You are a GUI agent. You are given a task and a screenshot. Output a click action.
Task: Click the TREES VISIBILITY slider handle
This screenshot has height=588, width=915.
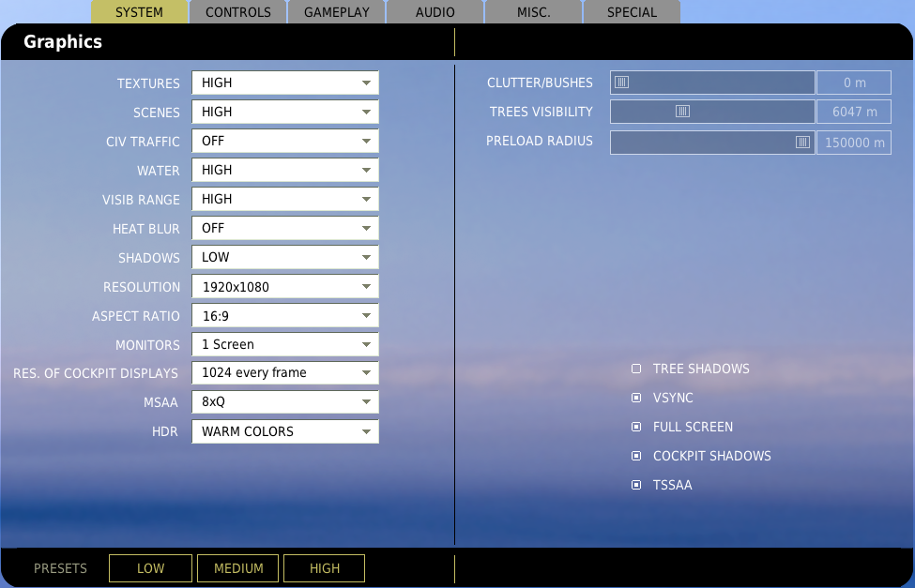pyautogui.click(x=683, y=112)
